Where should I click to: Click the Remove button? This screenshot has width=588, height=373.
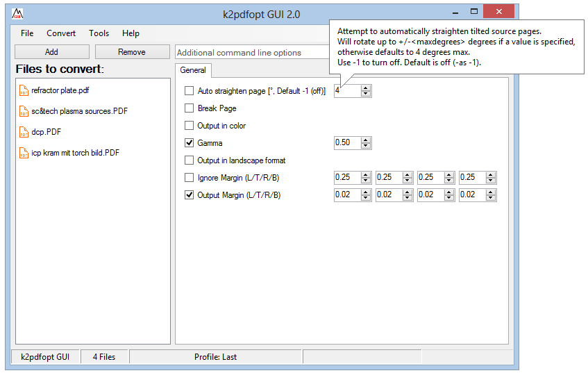(x=132, y=52)
